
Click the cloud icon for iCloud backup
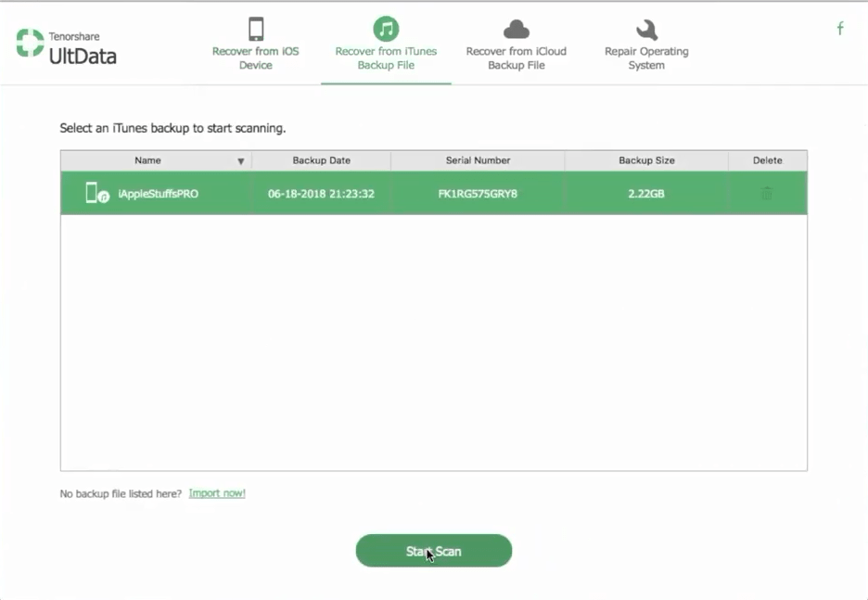pos(516,29)
